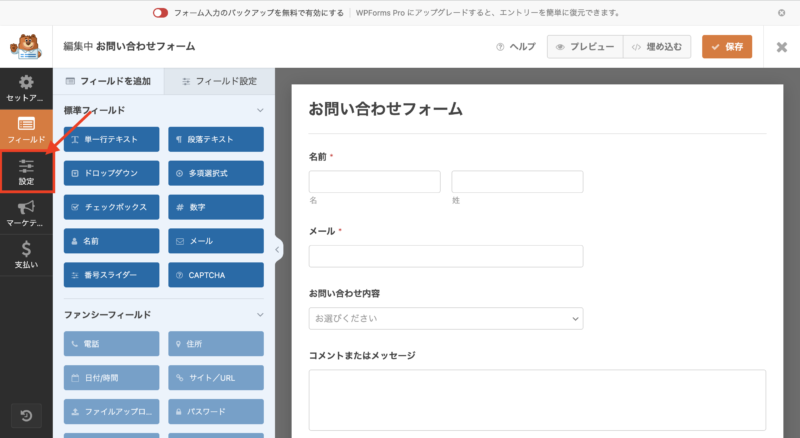This screenshot has height=438, width=800.
Task: Select the フィールド sidebar section
Action: point(26,130)
